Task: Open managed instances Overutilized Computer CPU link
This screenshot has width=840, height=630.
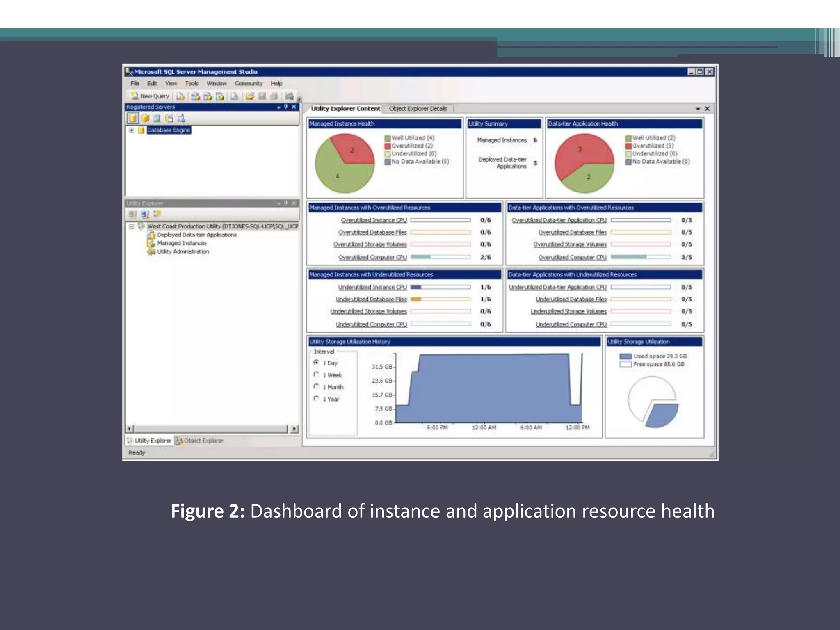Action: point(372,257)
